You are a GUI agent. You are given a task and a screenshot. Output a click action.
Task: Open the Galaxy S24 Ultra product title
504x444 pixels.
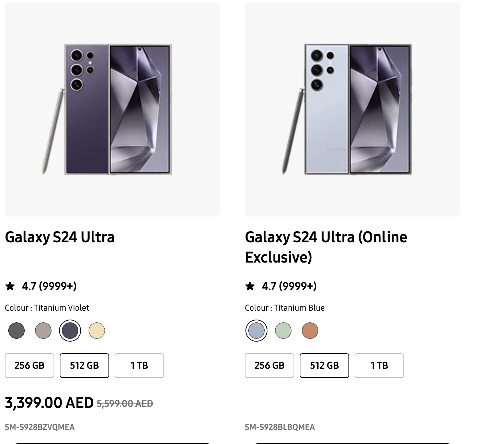60,237
